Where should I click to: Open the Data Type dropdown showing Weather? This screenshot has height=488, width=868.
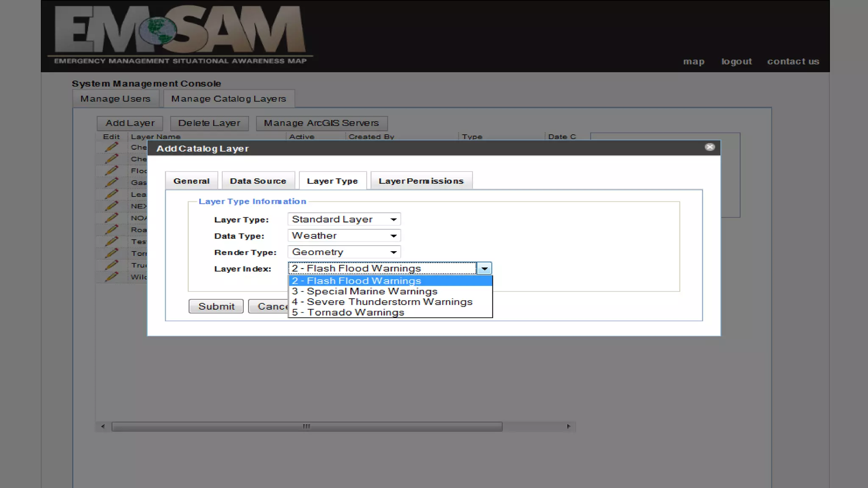point(344,236)
